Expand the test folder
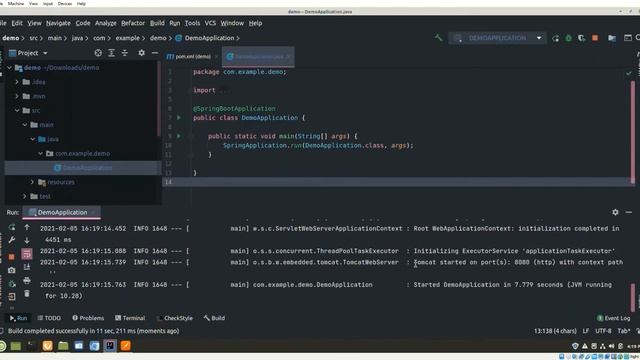This screenshot has height=360, width=640. tap(25, 196)
